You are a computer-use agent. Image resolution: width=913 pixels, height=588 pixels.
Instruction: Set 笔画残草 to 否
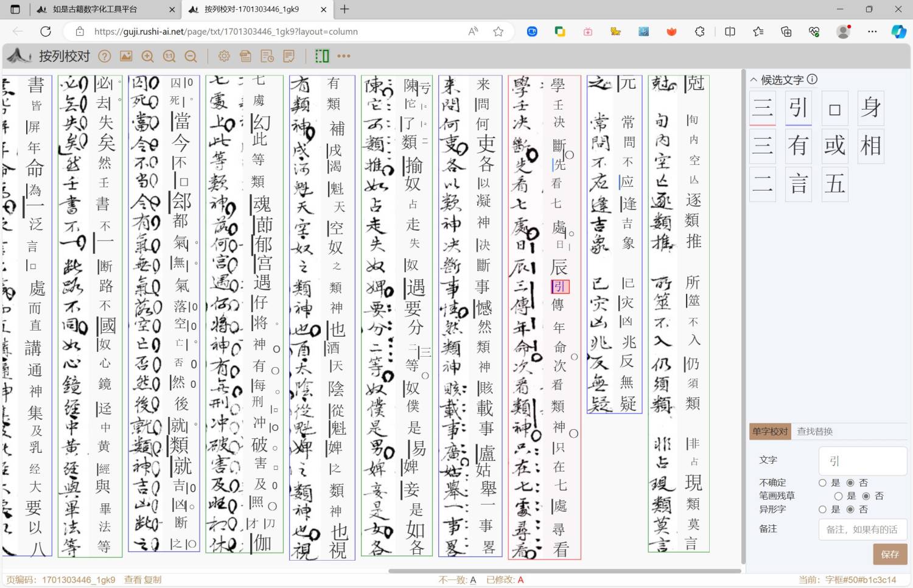coord(866,496)
